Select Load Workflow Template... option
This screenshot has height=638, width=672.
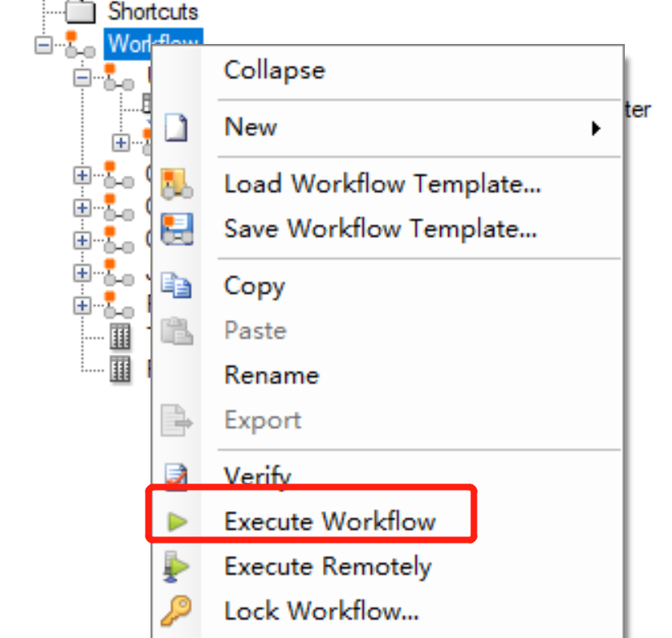[x=382, y=184]
